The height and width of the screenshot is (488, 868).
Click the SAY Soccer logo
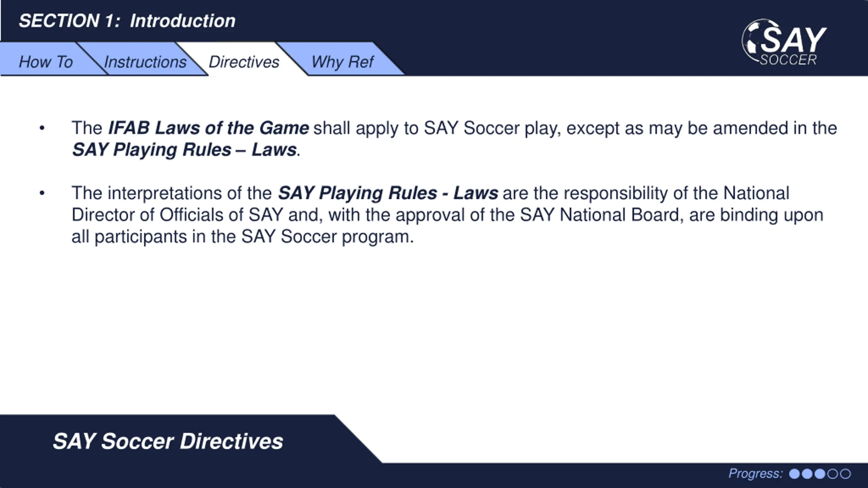point(784,42)
